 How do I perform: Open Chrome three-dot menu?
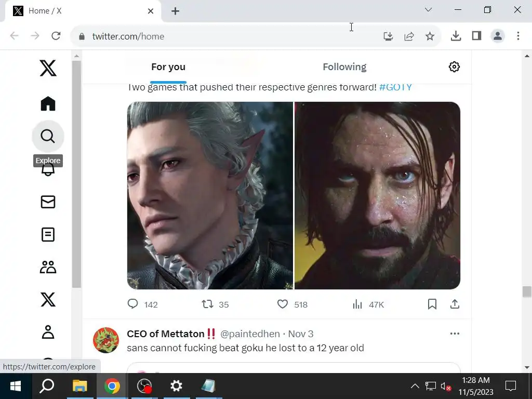click(x=518, y=36)
